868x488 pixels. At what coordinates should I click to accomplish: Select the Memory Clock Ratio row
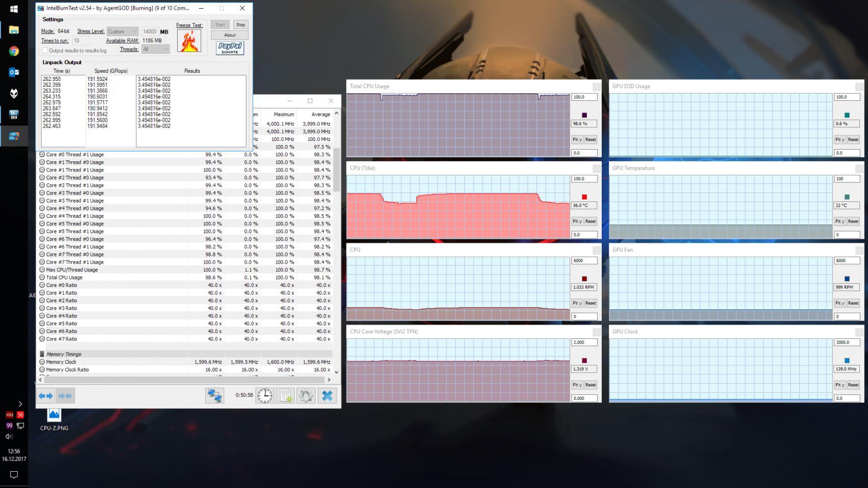[185, 370]
